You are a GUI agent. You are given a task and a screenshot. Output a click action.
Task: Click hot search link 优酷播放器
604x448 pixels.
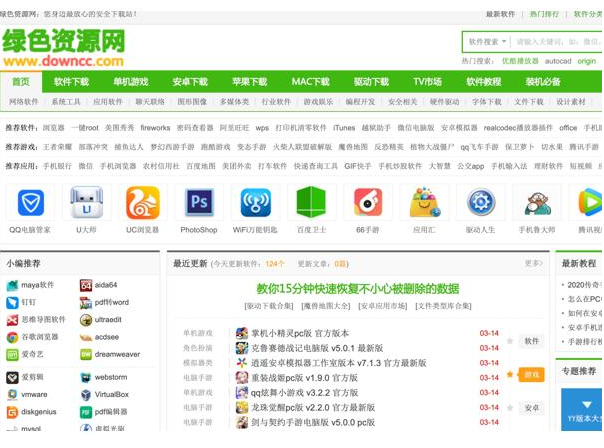[x=520, y=61]
